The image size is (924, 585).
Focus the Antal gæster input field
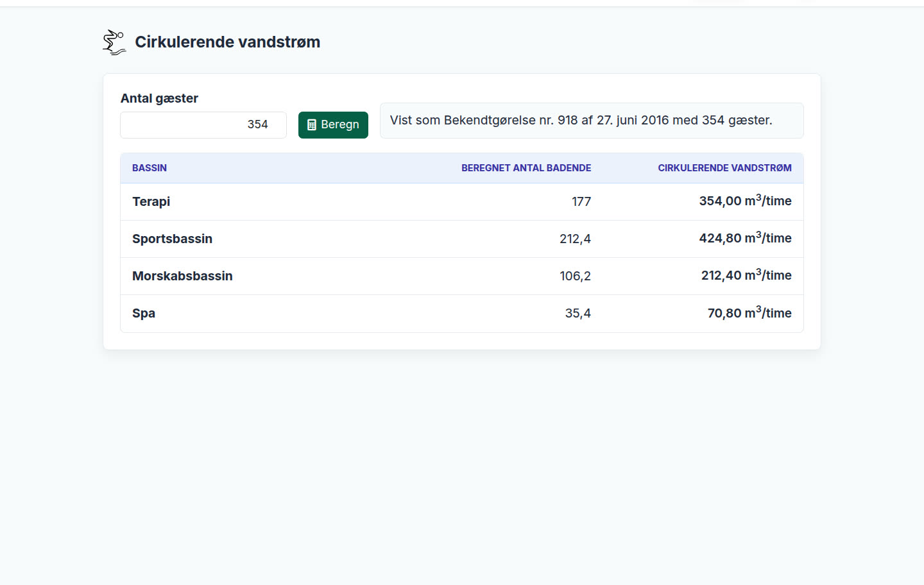coord(203,125)
